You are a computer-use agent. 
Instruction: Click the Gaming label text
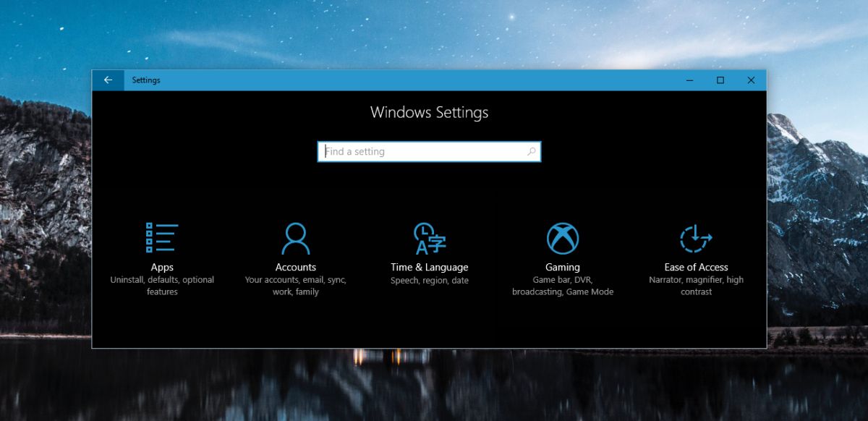(x=563, y=267)
